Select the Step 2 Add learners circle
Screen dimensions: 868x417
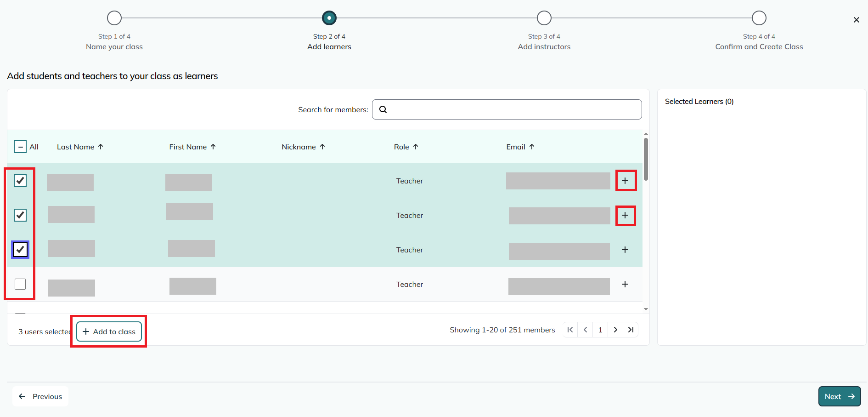[329, 18]
